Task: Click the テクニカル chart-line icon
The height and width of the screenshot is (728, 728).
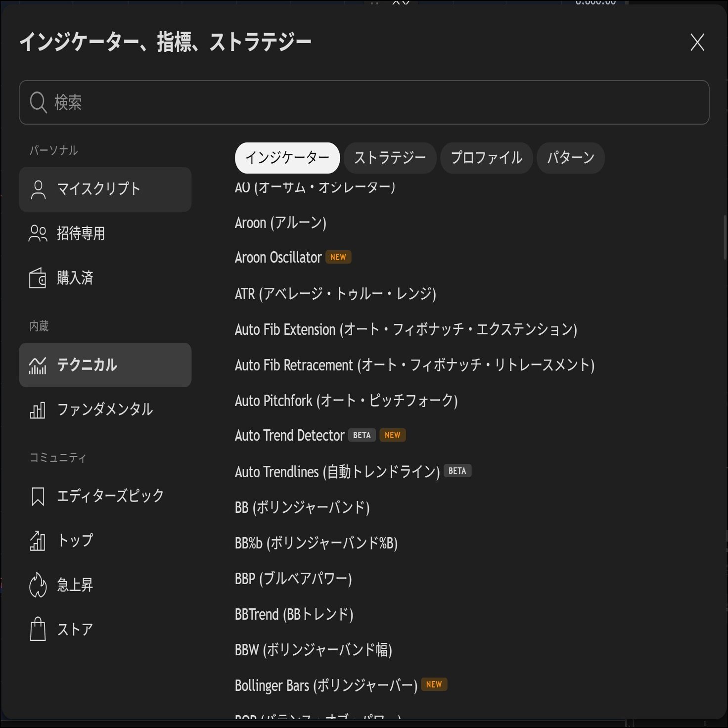Action: 38,364
